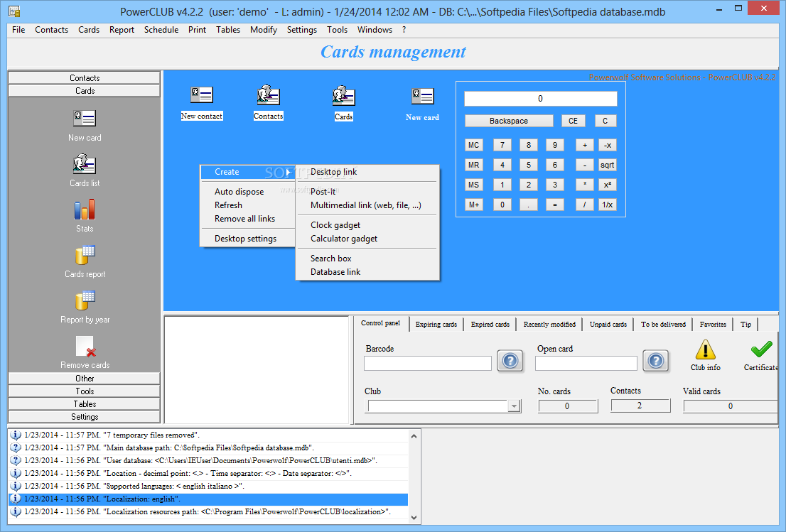
Task: Click the New card desktop link icon
Action: click(423, 96)
